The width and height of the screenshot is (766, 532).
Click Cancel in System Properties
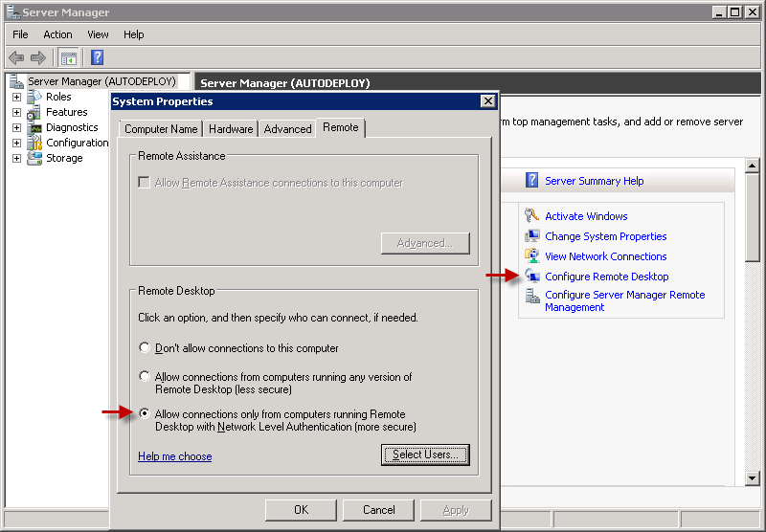[378, 510]
